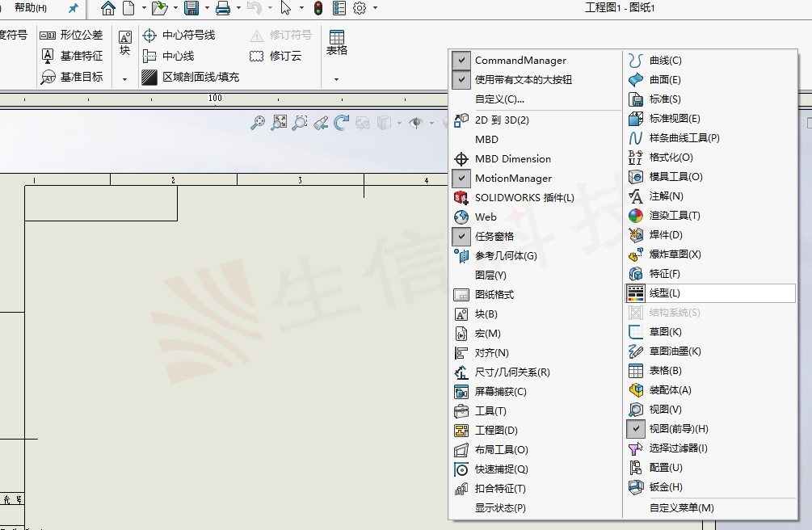This screenshot has height=530, width=812.
Task: Click the Home icon in the top toolbar
Action: [x=107, y=8]
